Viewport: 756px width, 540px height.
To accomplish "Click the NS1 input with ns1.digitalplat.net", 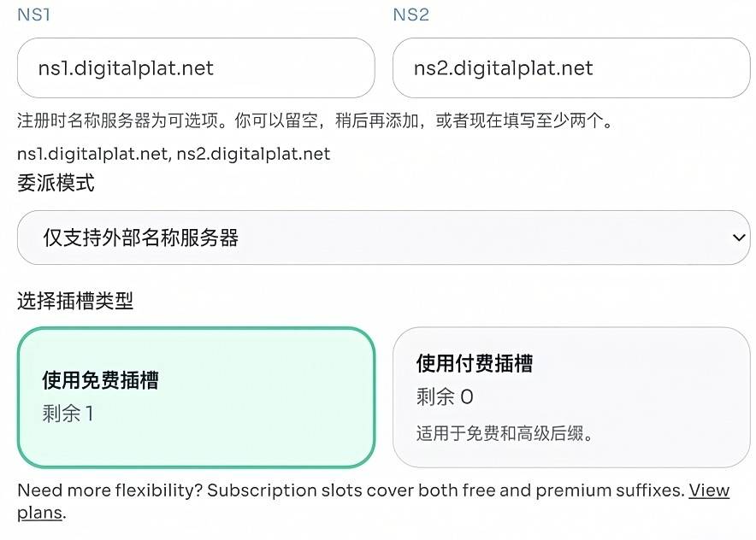I will click(x=196, y=67).
